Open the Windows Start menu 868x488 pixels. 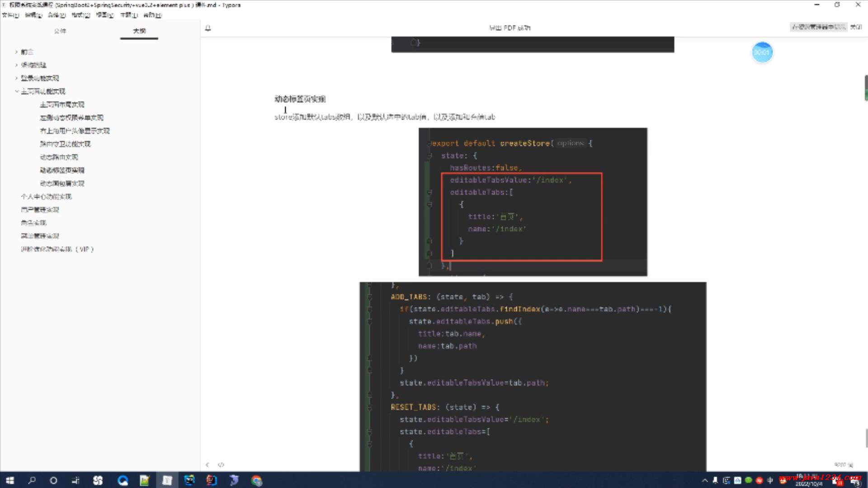coord(10,480)
